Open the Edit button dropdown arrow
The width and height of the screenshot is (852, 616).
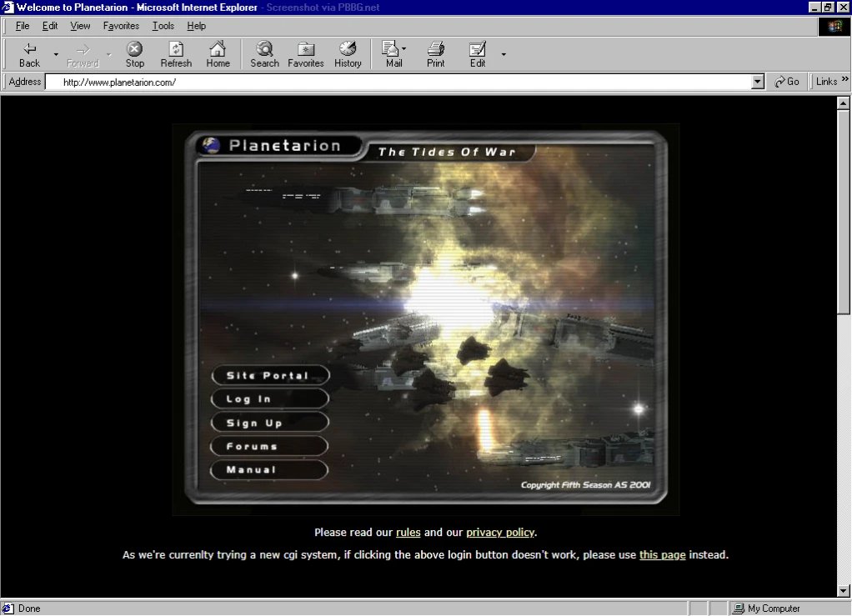(504, 54)
